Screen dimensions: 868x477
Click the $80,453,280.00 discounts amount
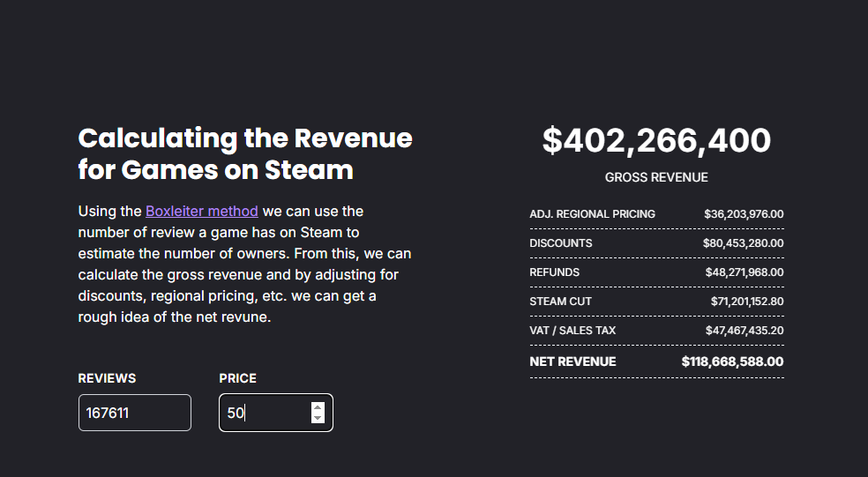pyautogui.click(x=743, y=242)
